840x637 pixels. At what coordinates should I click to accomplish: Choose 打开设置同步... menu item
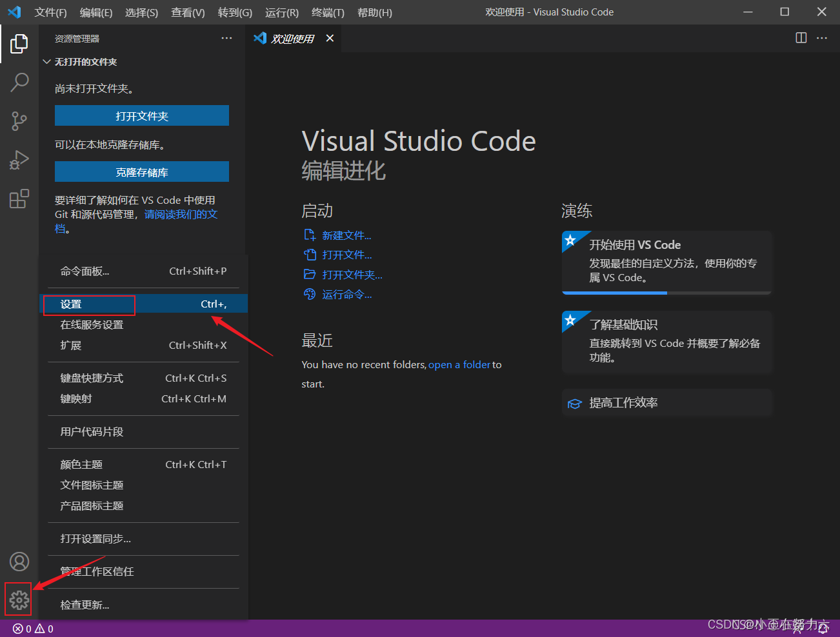click(143, 539)
